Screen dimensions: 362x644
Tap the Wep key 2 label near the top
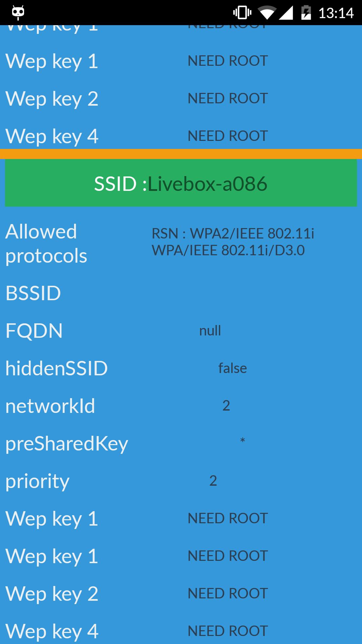(52, 98)
